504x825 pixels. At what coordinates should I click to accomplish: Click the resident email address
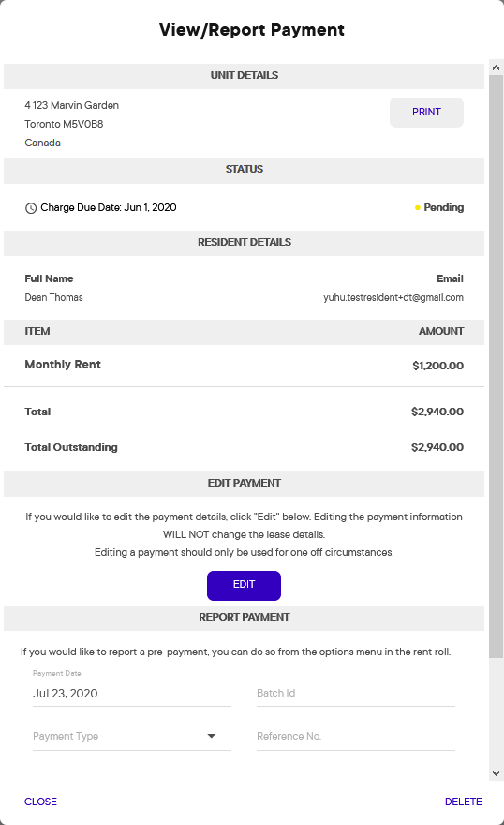393,297
